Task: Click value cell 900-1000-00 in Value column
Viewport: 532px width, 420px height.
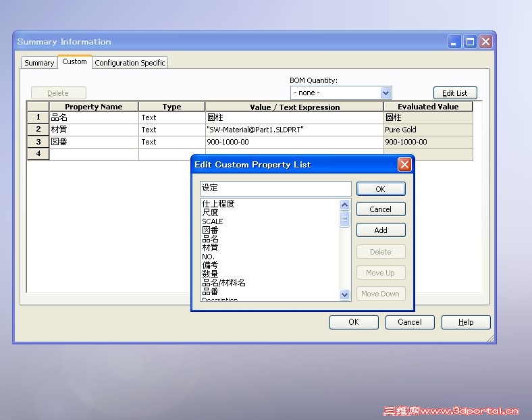Action: [x=294, y=142]
